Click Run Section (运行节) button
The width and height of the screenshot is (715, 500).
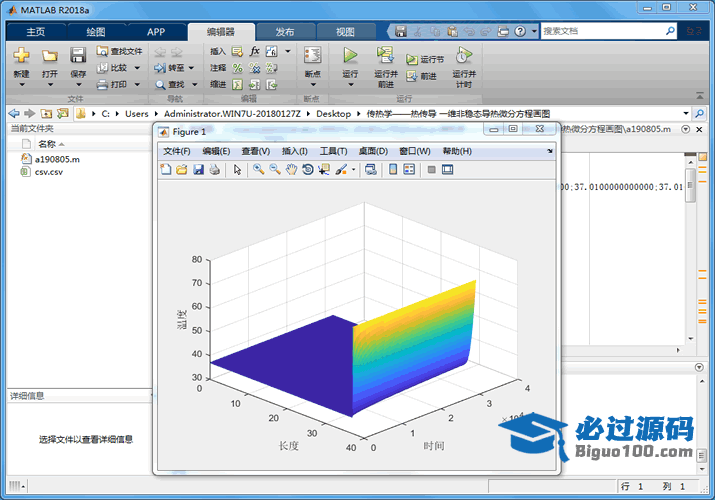425,59
